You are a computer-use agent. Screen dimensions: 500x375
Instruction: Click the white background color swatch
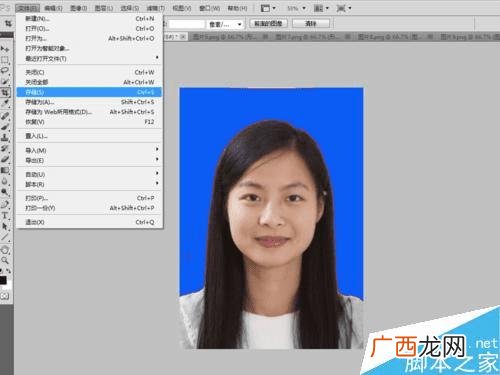point(9,285)
